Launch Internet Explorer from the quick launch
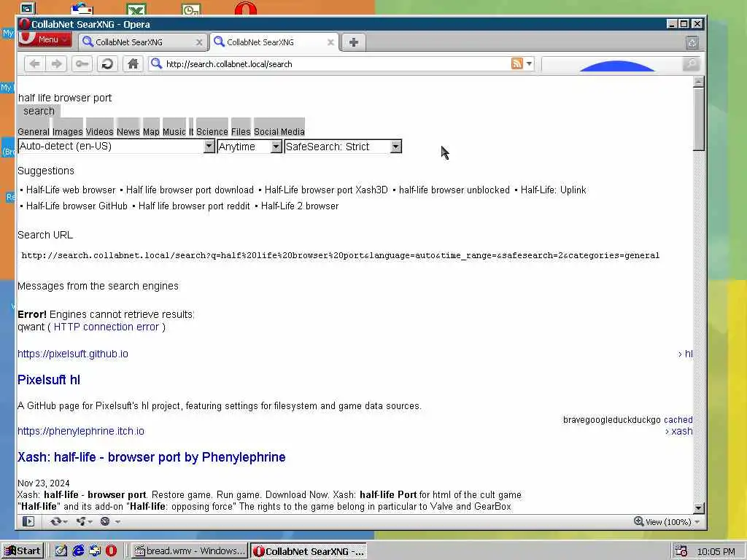The width and height of the screenshot is (747, 560). (x=78, y=551)
